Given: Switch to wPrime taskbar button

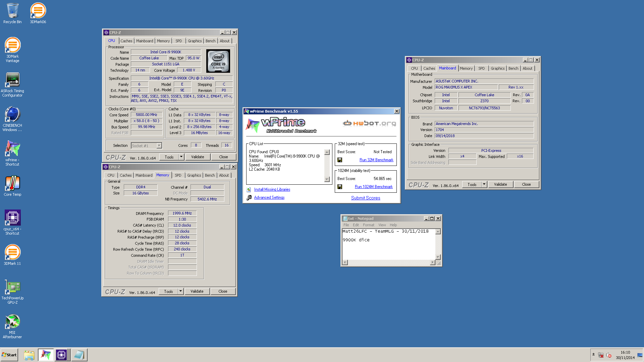Looking at the screenshot, I should tap(46, 355).
